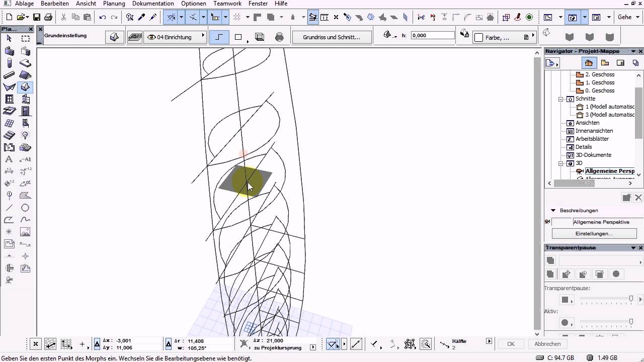Click the Abbrechen button
This screenshot has height=362, width=644.
click(x=547, y=344)
